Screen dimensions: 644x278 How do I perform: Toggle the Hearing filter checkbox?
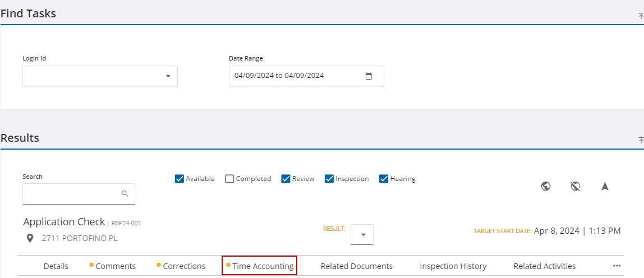384,179
